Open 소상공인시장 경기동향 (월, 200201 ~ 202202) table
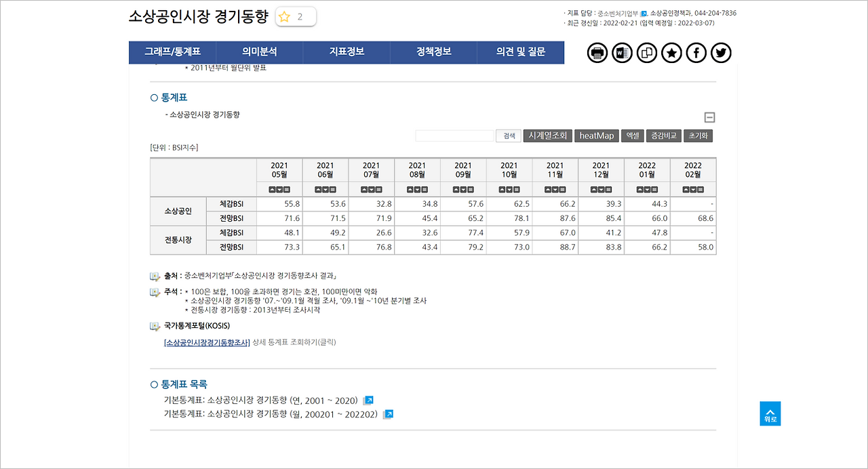The height and width of the screenshot is (469, 868). (x=292, y=414)
